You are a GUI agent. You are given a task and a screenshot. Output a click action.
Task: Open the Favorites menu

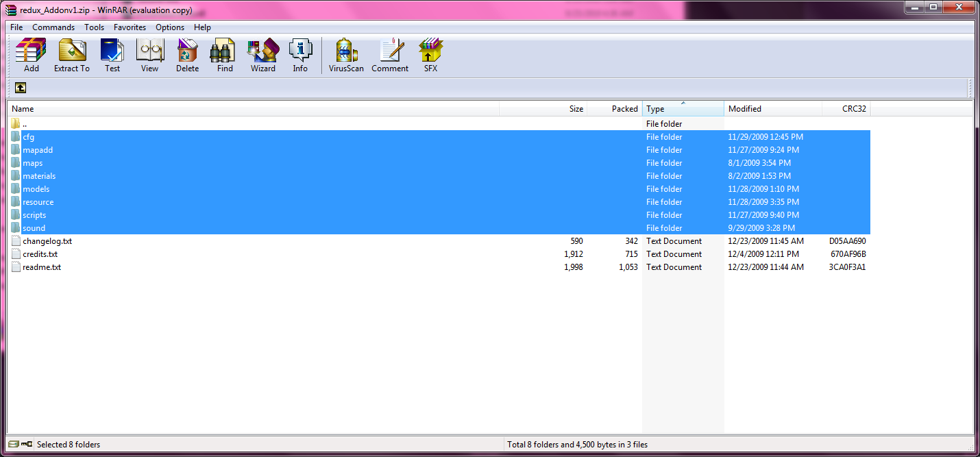(x=130, y=27)
